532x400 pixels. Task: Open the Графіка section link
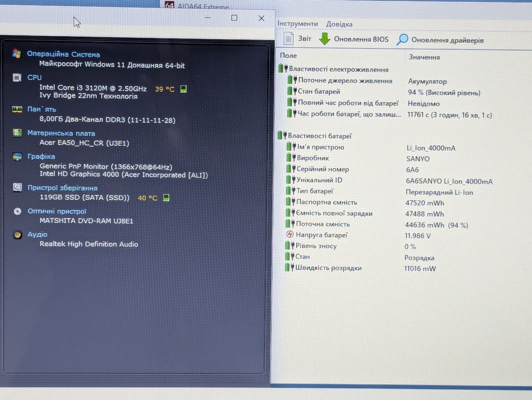click(41, 157)
